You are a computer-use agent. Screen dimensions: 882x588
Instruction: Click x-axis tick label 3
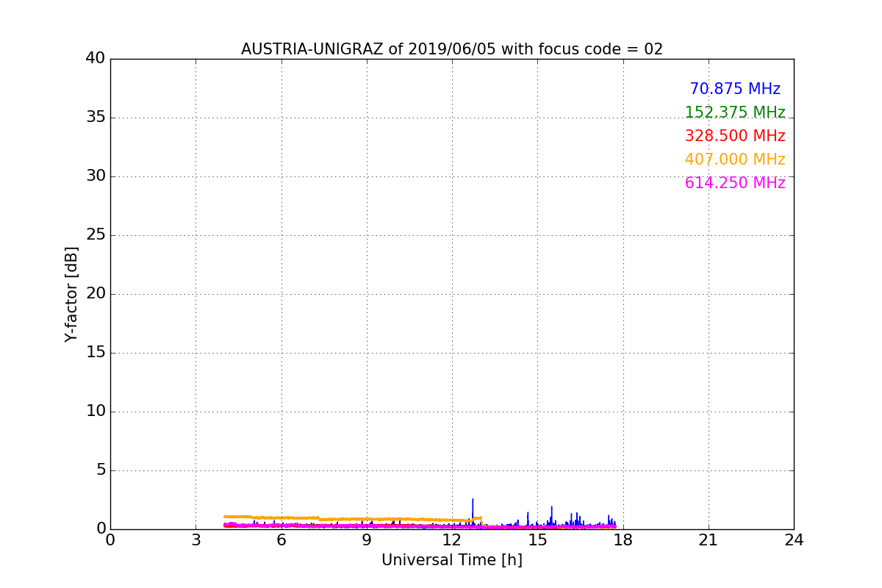click(x=196, y=540)
